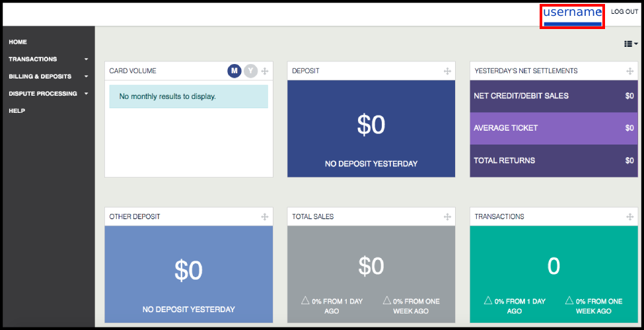Image resolution: width=644 pixels, height=330 pixels.
Task: Click the Deposit $0 tile
Action: click(371, 129)
